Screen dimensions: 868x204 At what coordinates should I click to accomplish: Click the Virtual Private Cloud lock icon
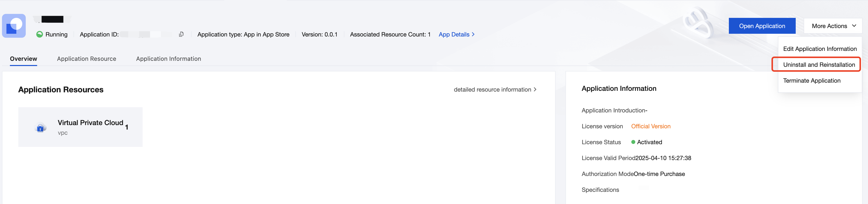(x=40, y=128)
